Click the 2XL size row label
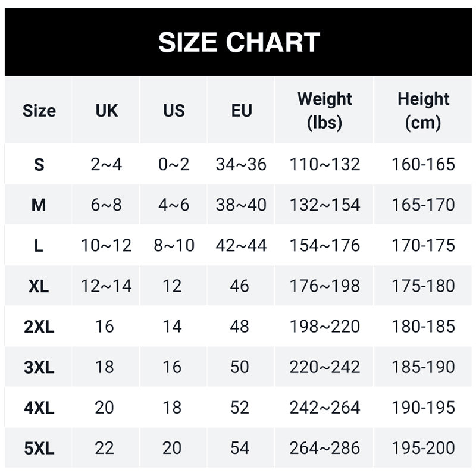This screenshot has height=476, width=476. pyautogui.click(x=39, y=327)
